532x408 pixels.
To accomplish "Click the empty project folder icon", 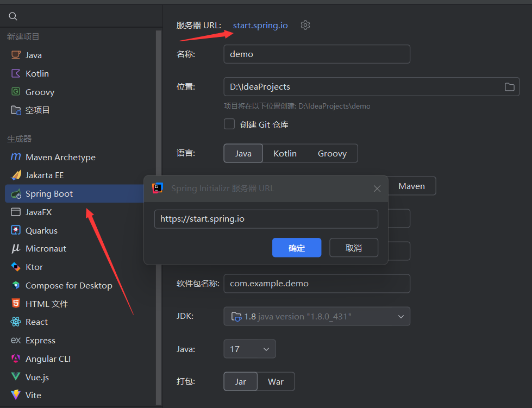I will click(x=16, y=110).
